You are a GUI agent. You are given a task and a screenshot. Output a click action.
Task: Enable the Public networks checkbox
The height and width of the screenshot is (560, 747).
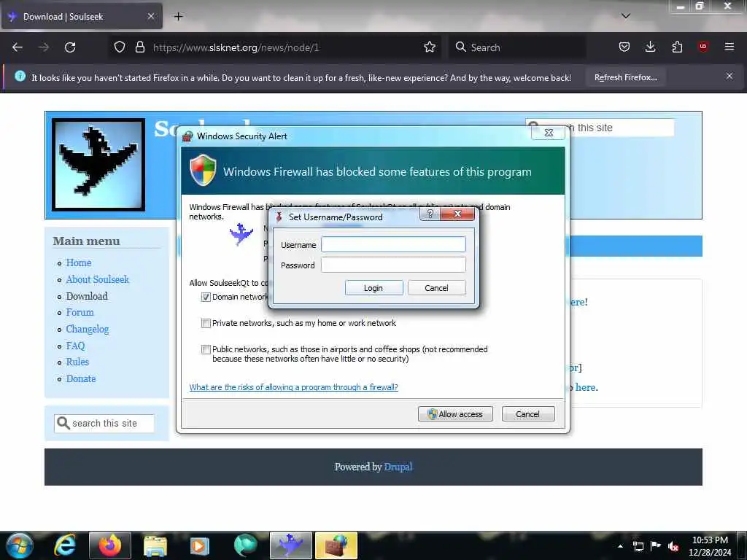pyautogui.click(x=206, y=349)
